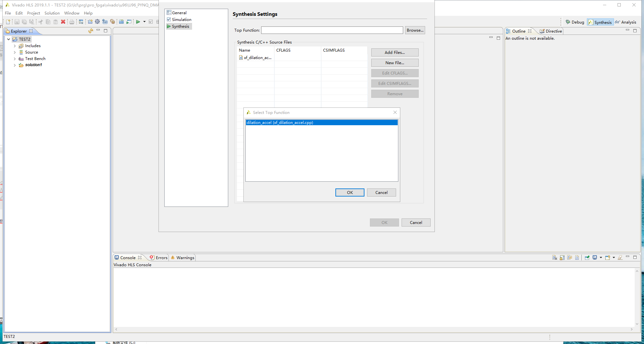This screenshot has height=344, width=644.
Task: Open Display Selected Console dropdown arrow
Action: (x=601, y=258)
